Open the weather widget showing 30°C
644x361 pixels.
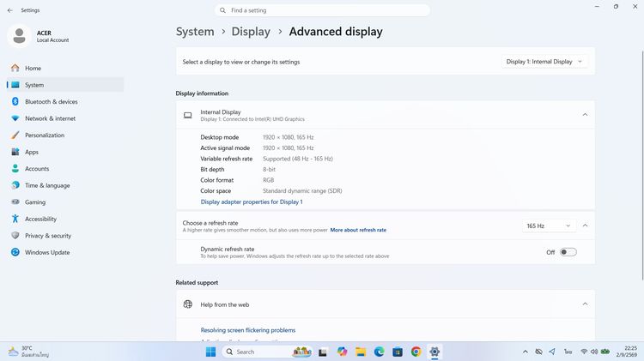(x=28, y=352)
